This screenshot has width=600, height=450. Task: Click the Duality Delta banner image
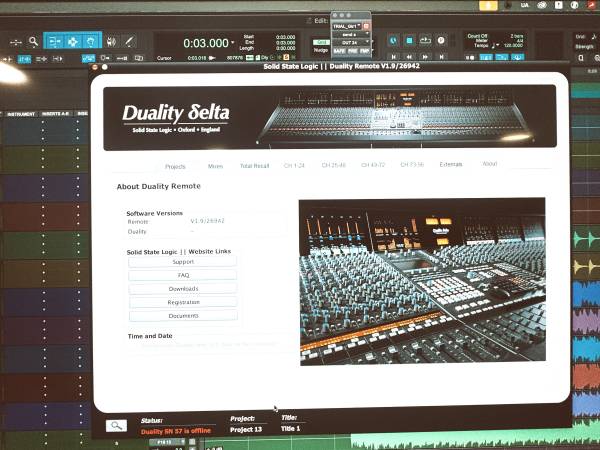pyautogui.click(x=329, y=117)
